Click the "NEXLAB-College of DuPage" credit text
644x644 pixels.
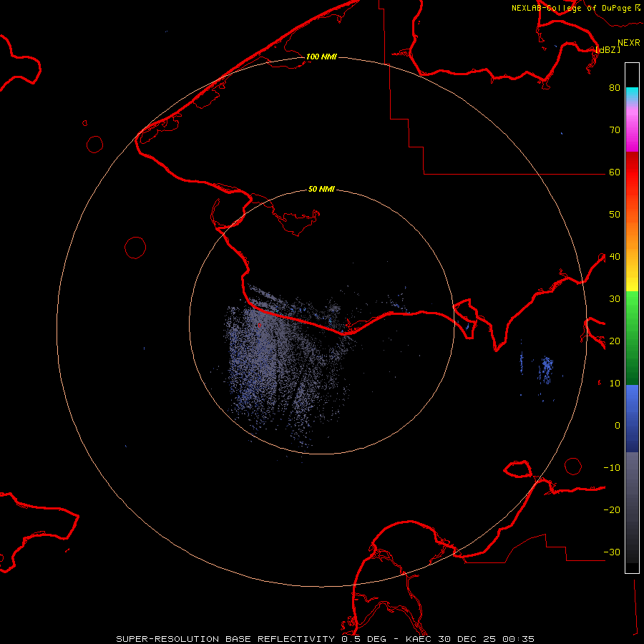[x=571, y=8]
